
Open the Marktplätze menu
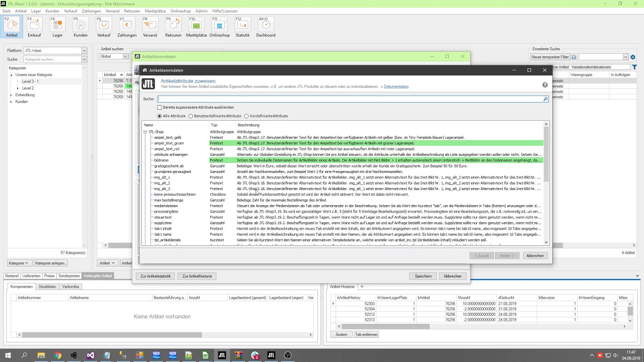[155, 11]
